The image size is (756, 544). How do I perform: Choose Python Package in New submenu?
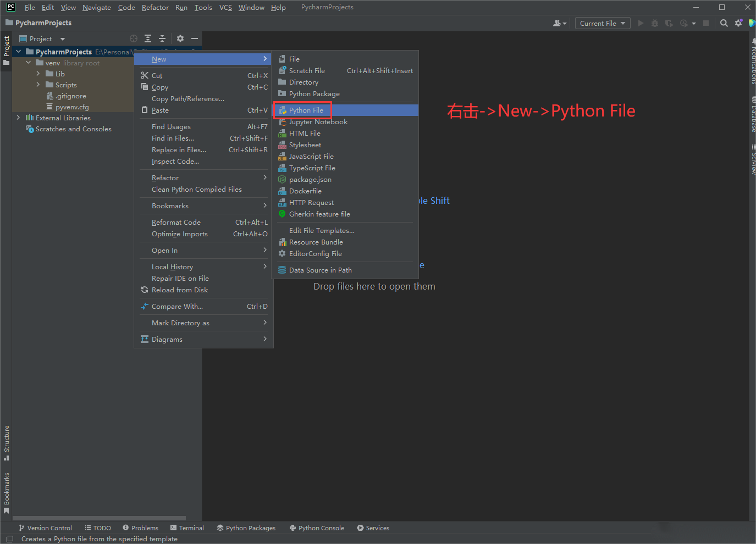pos(346,94)
